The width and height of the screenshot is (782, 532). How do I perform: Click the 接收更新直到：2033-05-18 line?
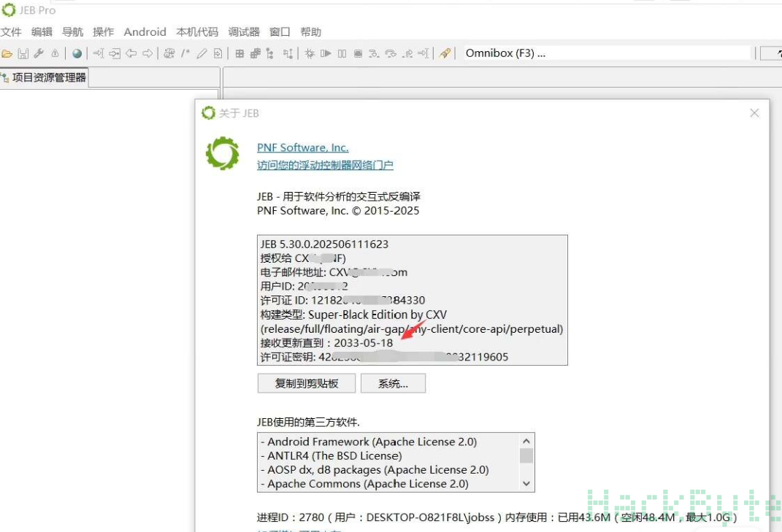click(x=326, y=343)
